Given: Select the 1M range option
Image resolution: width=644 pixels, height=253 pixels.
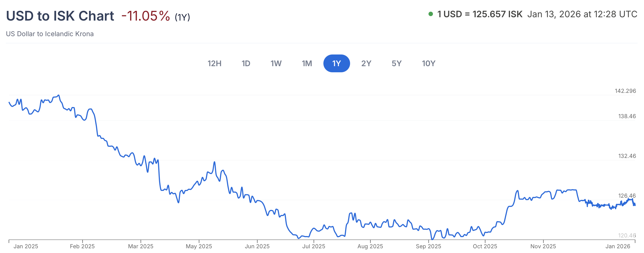Looking at the screenshot, I should (x=307, y=63).
